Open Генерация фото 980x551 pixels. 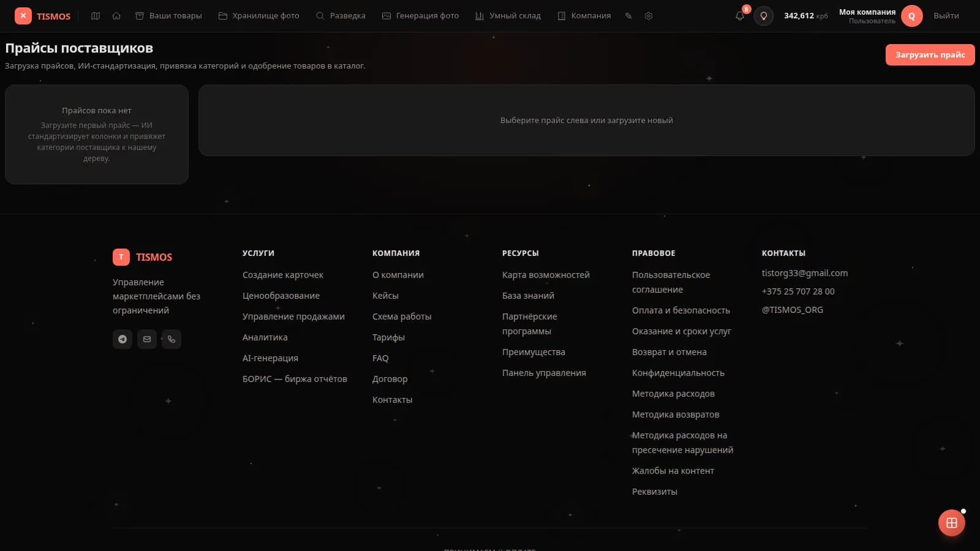[x=420, y=16]
